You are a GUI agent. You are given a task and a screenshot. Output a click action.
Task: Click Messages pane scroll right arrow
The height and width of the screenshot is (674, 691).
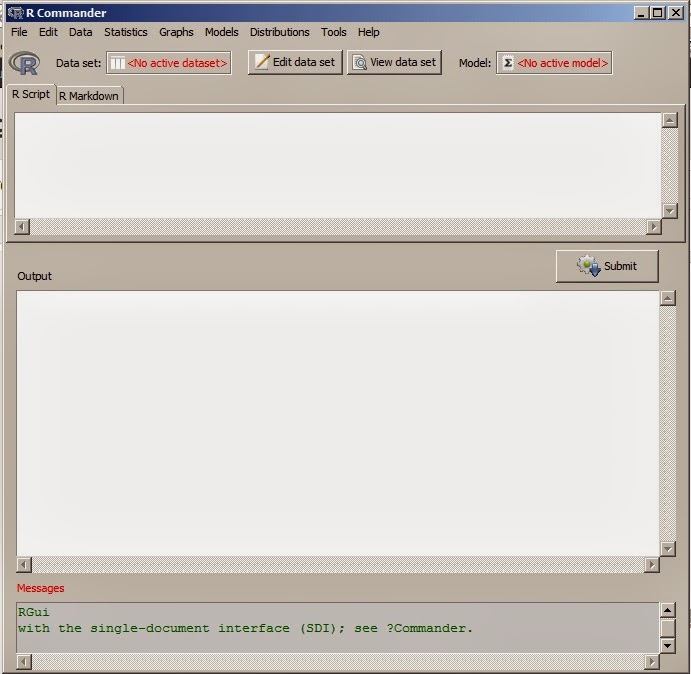click(x=652, y=662)
